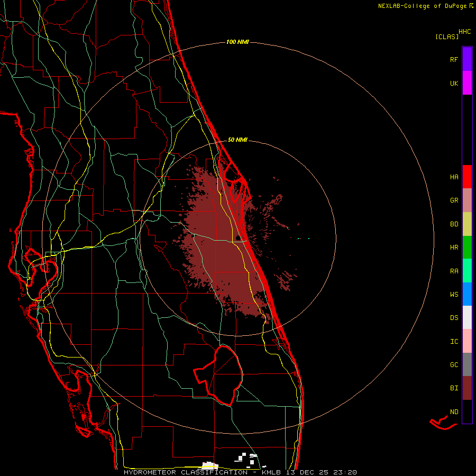The width and height of the screenshot is (476, 476).
Task: Pick the RA light green legend swatch
Action: tap(467, 271)
